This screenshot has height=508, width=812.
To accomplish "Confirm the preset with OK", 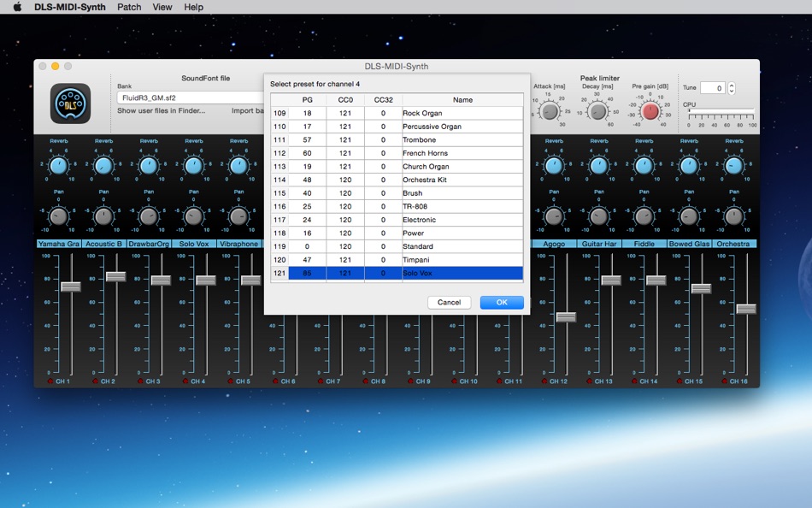I will tap(502, 302).
